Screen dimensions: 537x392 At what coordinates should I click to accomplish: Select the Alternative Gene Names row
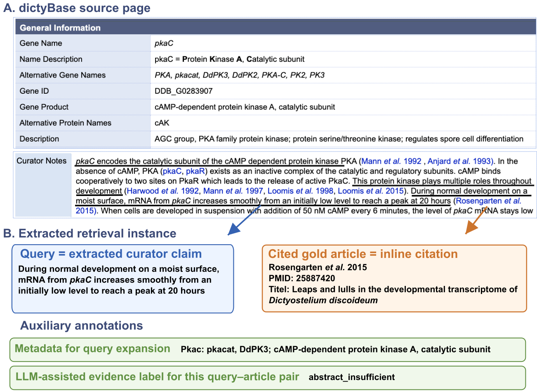coord(276,75)
